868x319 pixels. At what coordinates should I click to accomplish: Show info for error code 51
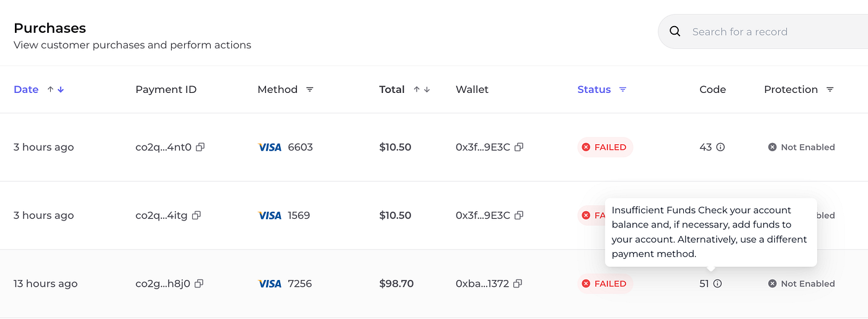coord(717,284)
